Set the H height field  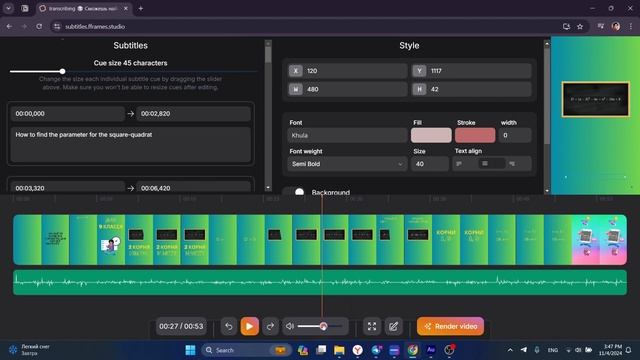471,89
